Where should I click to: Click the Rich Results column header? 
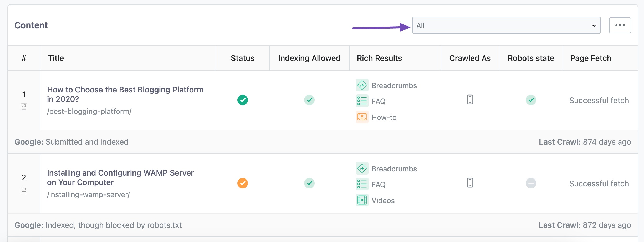[379, 58]
